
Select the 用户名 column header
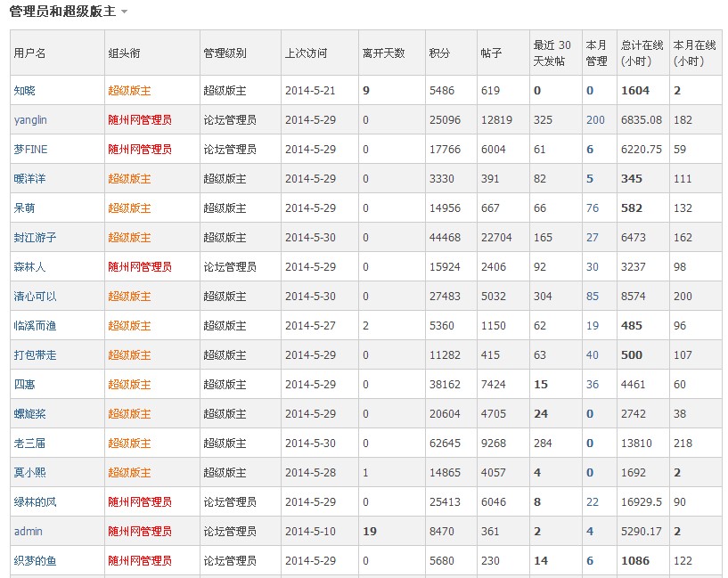[x=29, y=53]
